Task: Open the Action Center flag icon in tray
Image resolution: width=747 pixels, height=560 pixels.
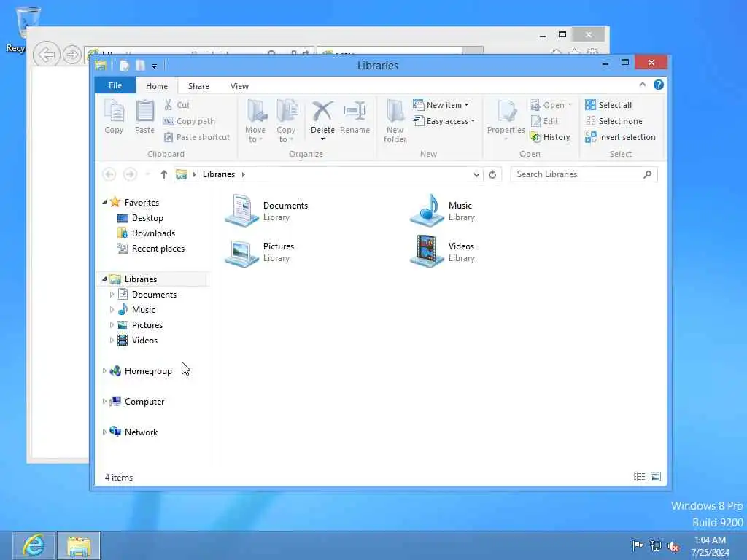Action: [x=638, y=545]
